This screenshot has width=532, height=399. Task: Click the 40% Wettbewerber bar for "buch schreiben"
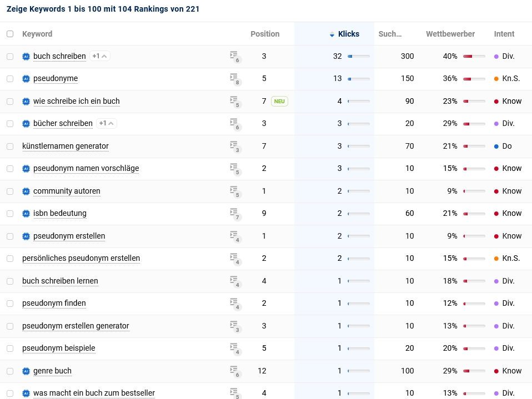[473, 56]
